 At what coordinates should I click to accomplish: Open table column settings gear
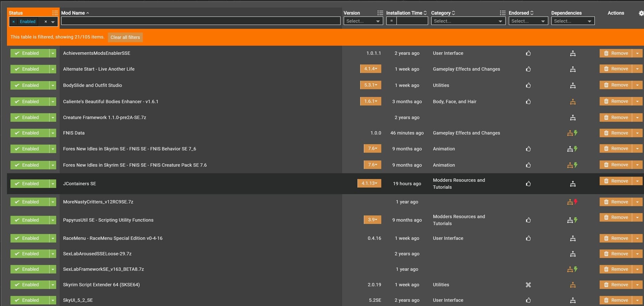click(641, 13)
